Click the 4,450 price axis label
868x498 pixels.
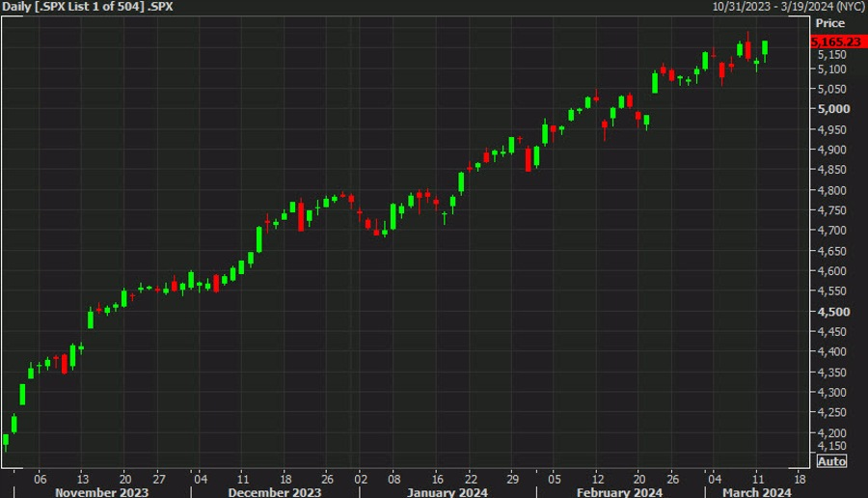coord(832,331)
